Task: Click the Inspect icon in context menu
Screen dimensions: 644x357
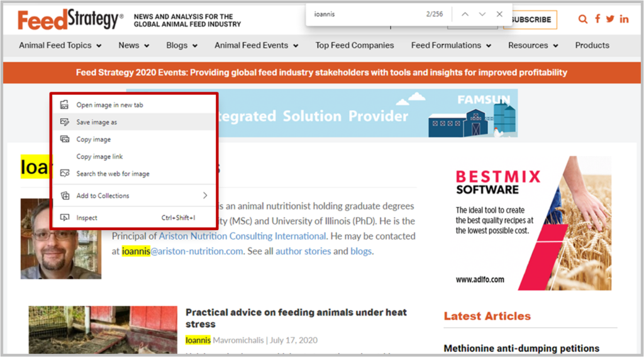Action: coord(65,217)
